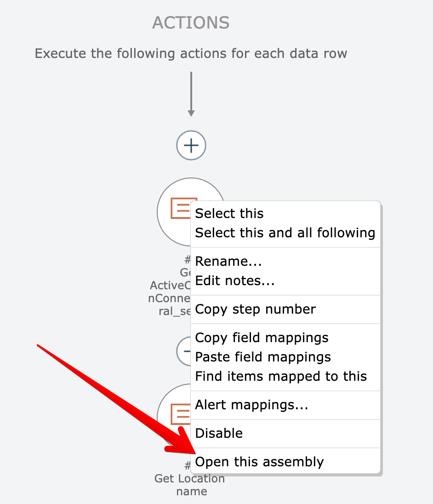Click the Get Location name step icon
Screen dimensions: 433x504
180,413
